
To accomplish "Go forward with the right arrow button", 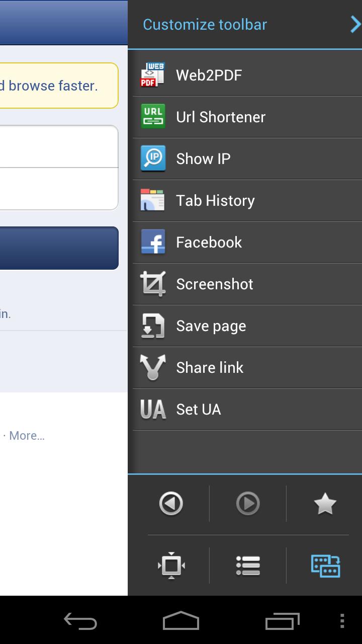I will [x=248, y=504].
